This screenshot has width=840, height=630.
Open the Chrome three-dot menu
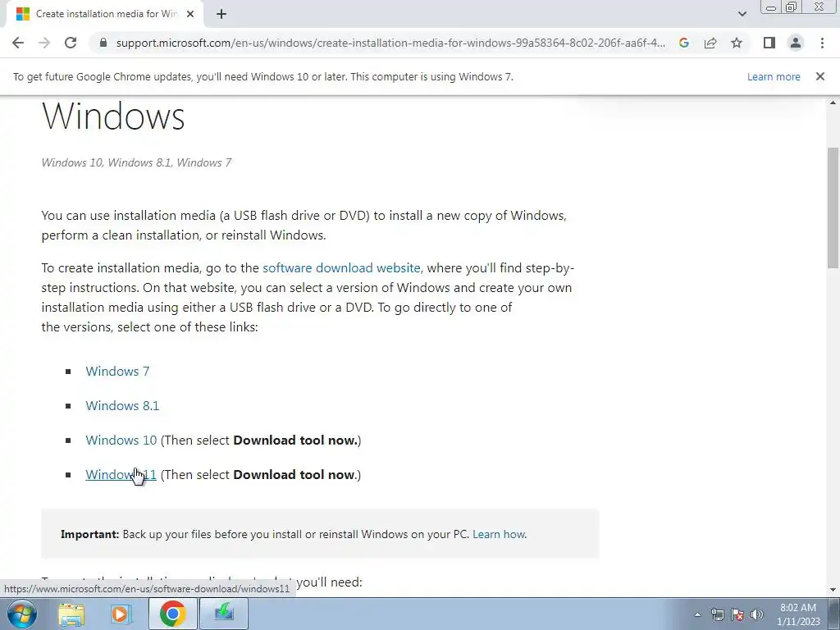[x=822, y=43]
